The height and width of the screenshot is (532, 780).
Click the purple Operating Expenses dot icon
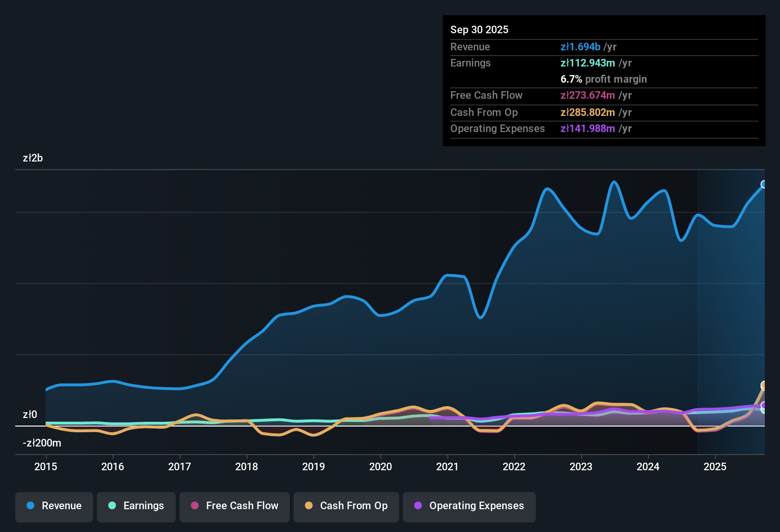(418, 506)
